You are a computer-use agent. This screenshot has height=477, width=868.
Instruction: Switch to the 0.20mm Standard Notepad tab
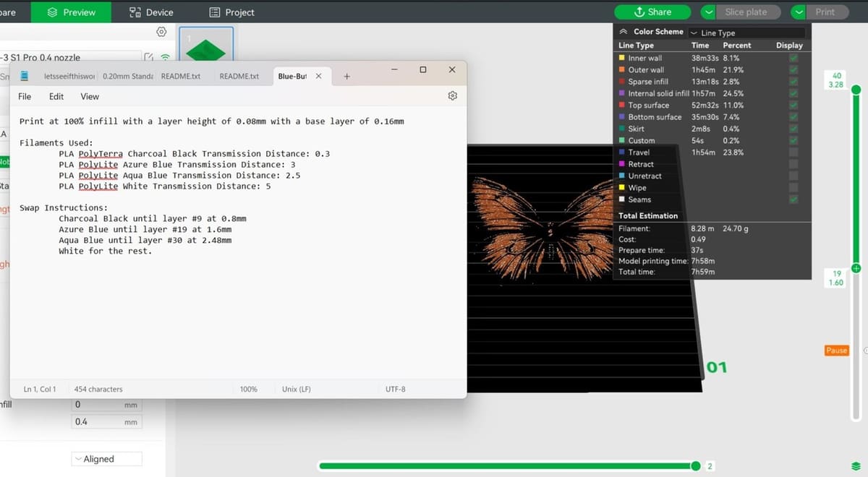point(128,76)
